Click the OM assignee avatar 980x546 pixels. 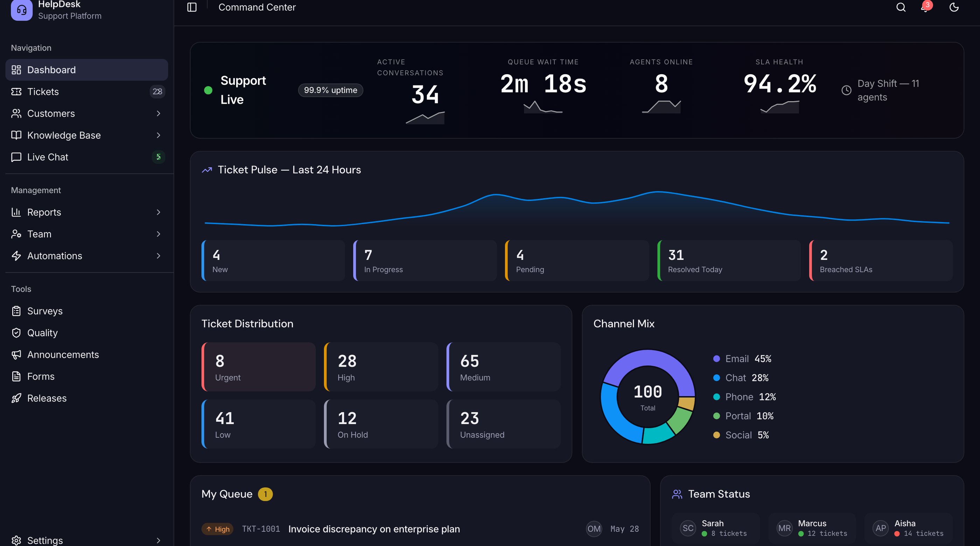pos(594,529)
